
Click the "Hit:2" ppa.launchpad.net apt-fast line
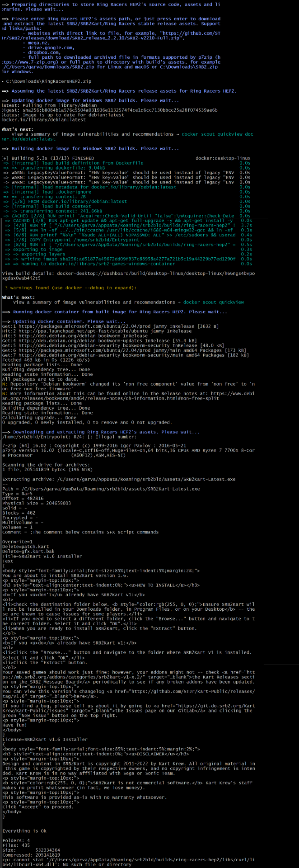coord(97,331)
